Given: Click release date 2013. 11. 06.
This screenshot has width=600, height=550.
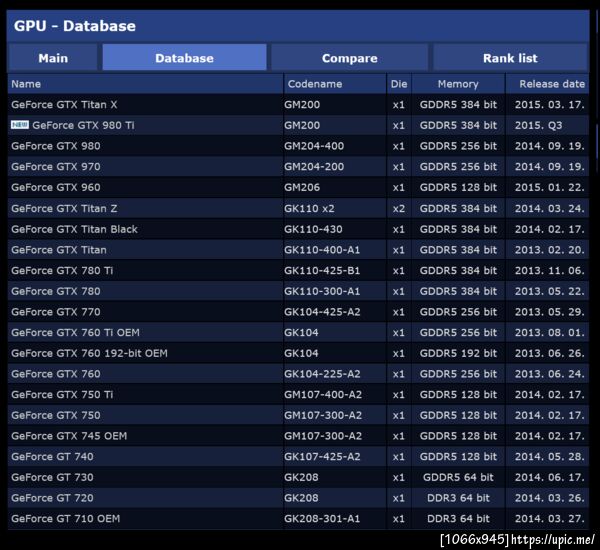Looking at the screenshot, I should (x=549, y=271).
